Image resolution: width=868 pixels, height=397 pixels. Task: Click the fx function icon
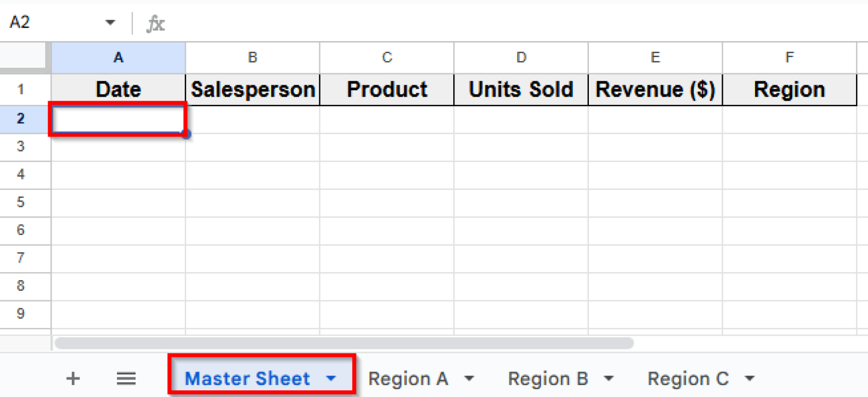[155, 24]
